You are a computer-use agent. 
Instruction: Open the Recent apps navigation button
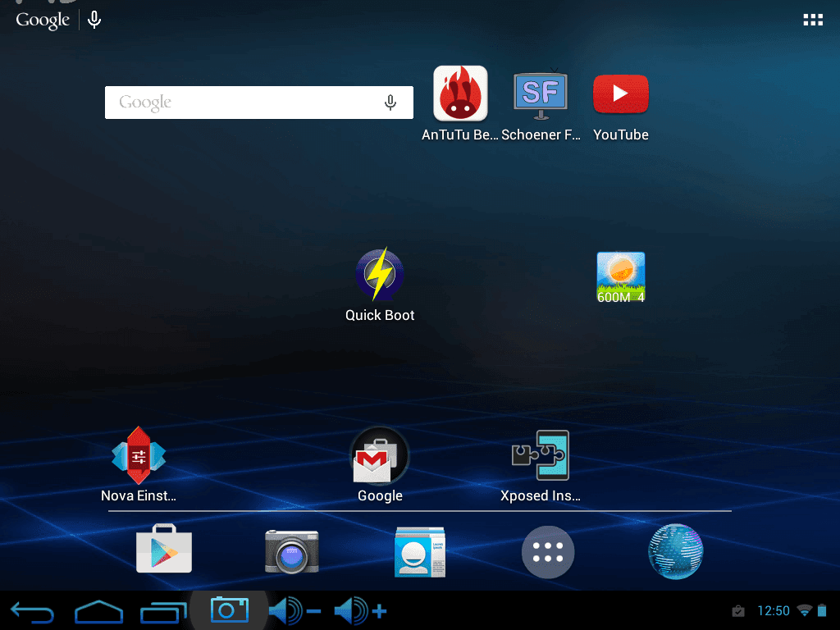[163, 612]
